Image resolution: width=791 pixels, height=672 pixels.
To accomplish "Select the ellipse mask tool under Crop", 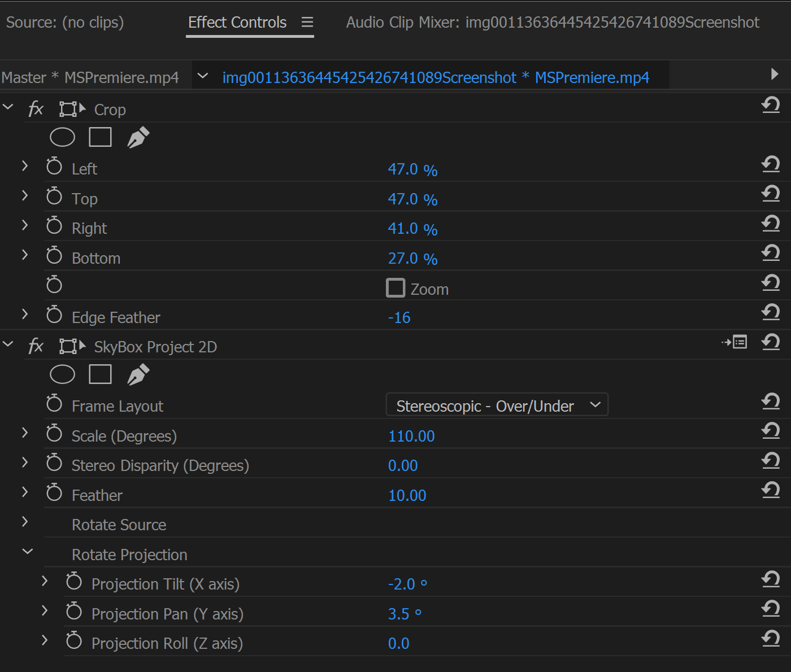I will (x=62, y=137).
